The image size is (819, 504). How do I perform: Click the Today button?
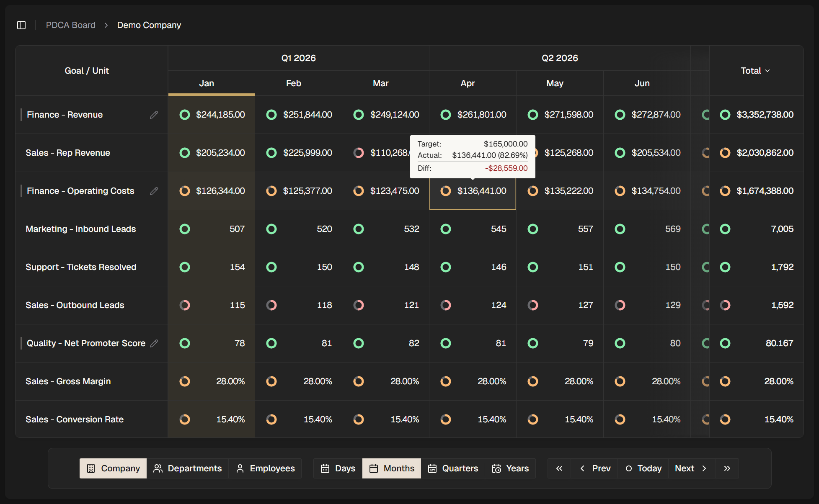coord(643,468)
